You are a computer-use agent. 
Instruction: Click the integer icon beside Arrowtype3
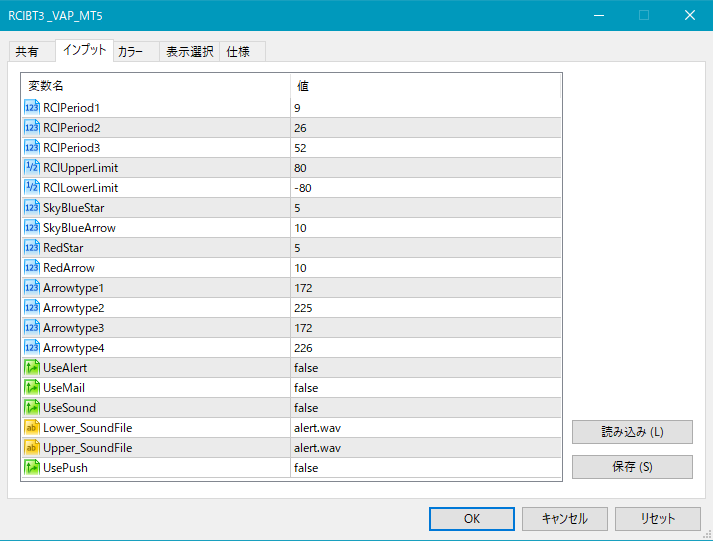(x=32, y=328)
